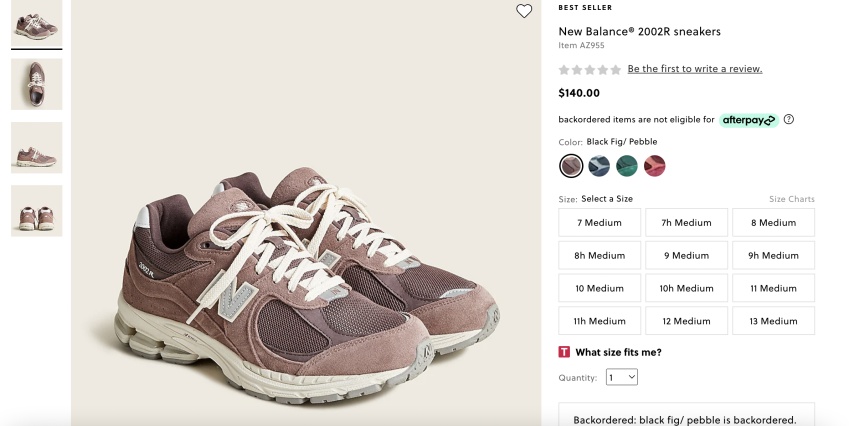View the third thumbnail, side profile view
The image size is (849, 426).
[37, 147]
